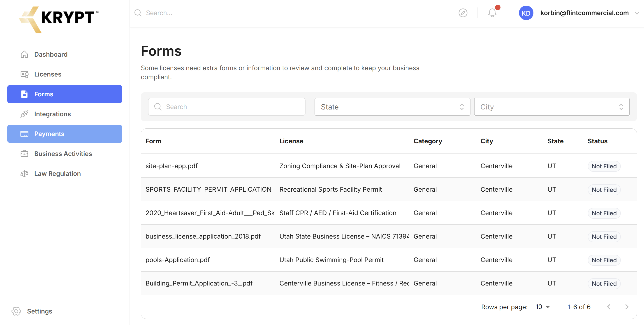Viewport: 644px width, 325px height.
Task: Open the Integrations menu item
Action: pos(65,114)
